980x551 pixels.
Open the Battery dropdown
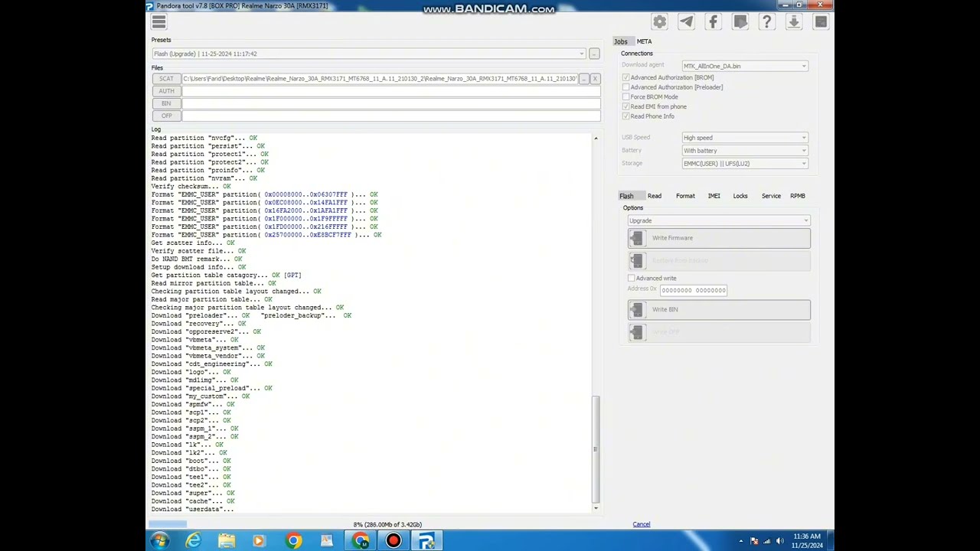[745, 151]
